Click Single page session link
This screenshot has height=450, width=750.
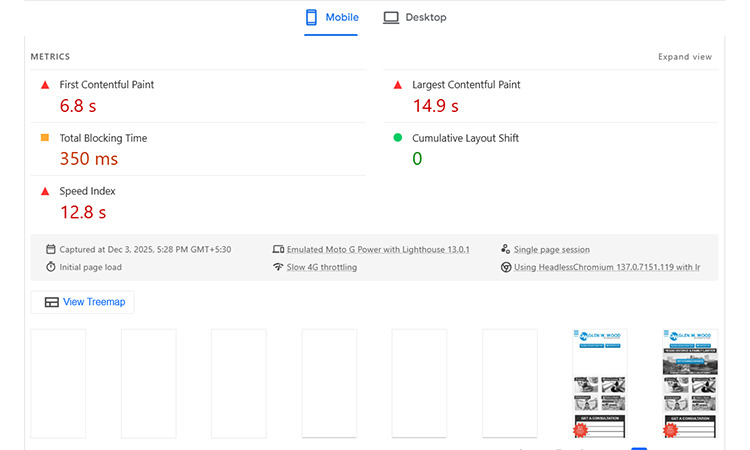click(x=551, y=249)
